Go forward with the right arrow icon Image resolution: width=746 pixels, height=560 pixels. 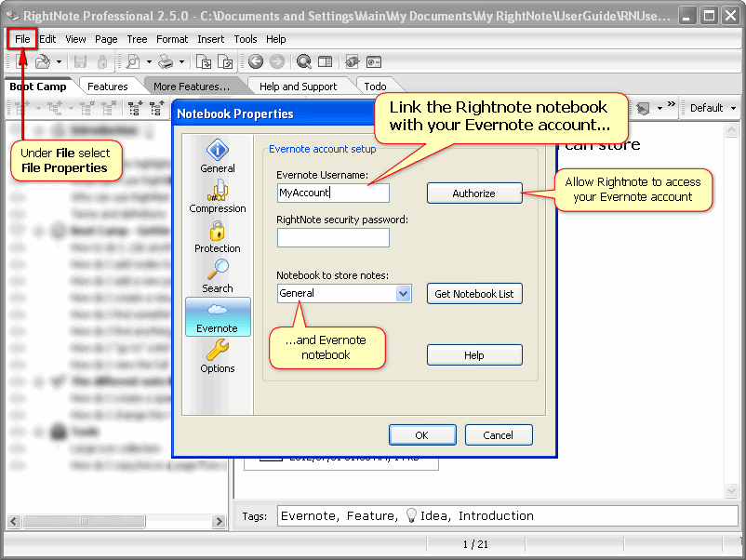click(x=277, y=61)
